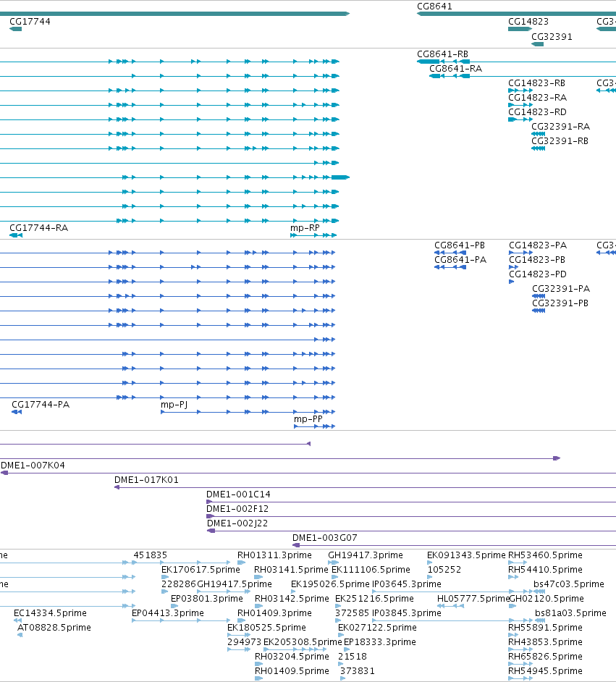
Task: Select the DME1-002J22 clone label
Action: point(237,523)
